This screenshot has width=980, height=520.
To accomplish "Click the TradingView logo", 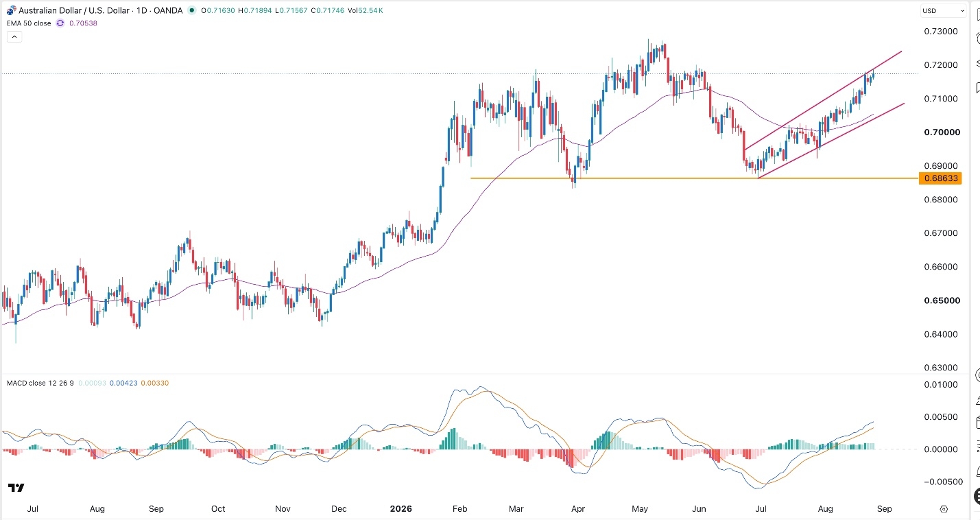I will [x=16, y=488].
